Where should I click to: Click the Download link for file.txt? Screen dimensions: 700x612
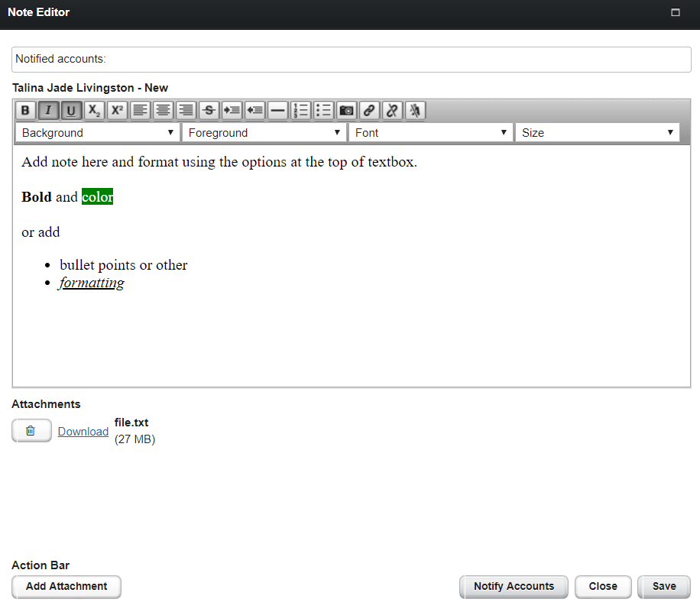click(x=83, y=432)
